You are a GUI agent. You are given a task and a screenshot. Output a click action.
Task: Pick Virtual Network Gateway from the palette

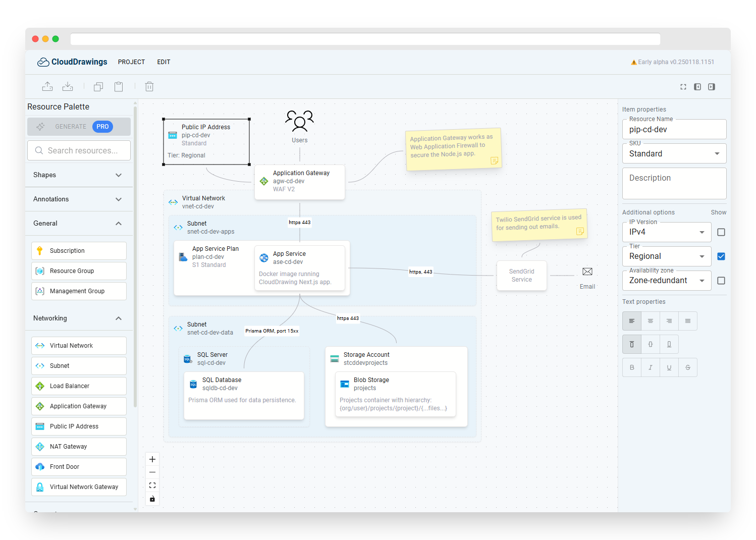(79, 487)
